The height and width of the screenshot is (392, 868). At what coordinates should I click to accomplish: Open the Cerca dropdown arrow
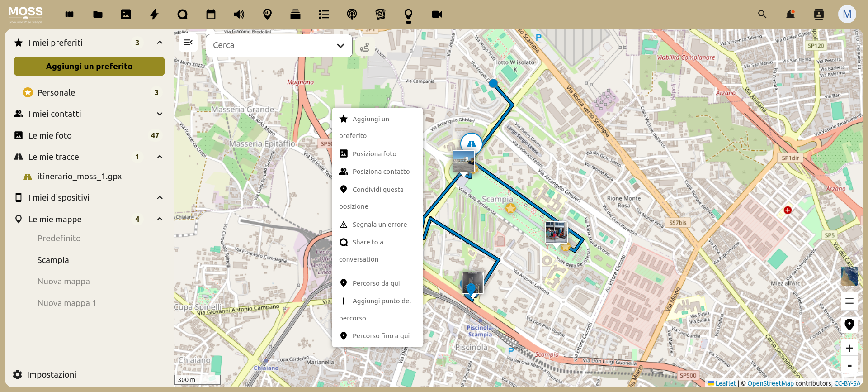click(x=340, y=46)
